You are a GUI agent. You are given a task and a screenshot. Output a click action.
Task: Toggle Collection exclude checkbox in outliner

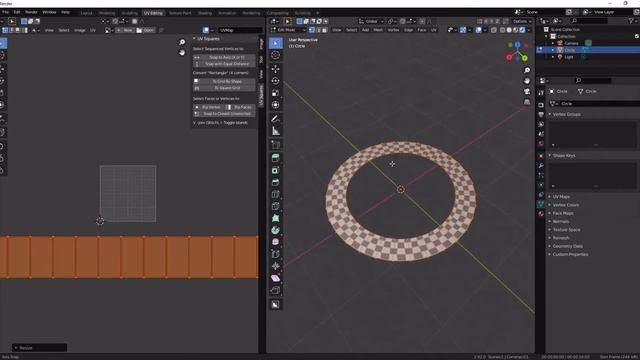636,36
